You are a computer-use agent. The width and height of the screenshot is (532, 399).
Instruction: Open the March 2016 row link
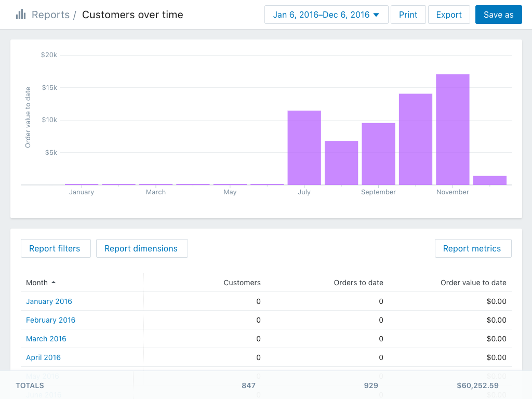coord(46,339)
